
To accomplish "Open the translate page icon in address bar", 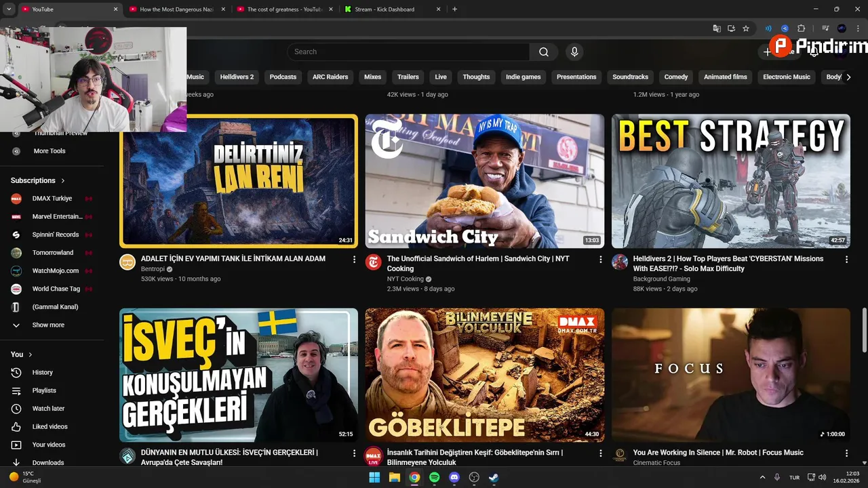I will tap(717, 28).
